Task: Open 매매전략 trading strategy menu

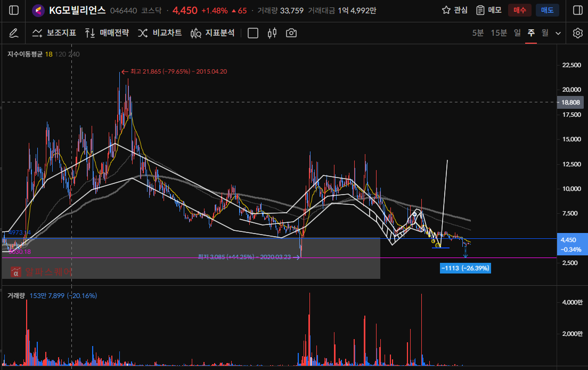Action: (107, 33)
